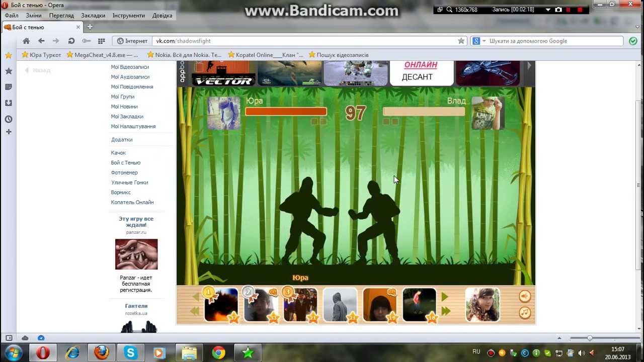This screenshot has height=362, width=644.
Task: Open the Vector game banner
Action: click(x=223, y=73)
